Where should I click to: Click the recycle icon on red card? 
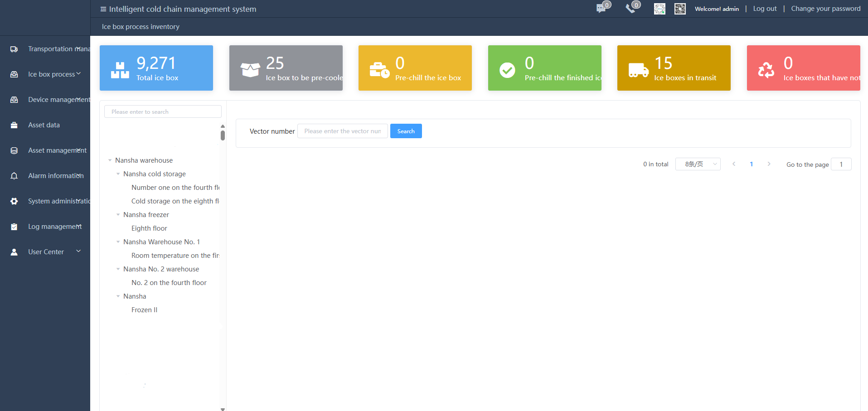point(766,70)
